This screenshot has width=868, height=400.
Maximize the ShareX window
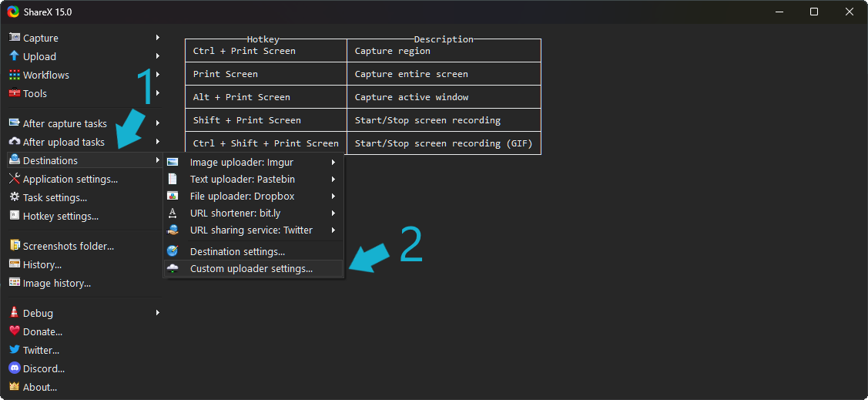tap(814, 12)
